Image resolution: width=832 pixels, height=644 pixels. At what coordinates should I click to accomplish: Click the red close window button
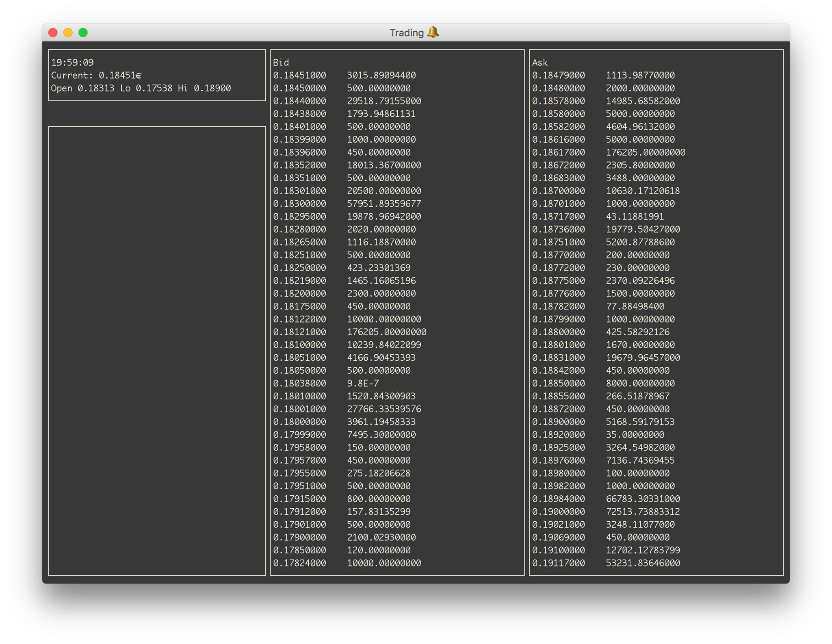coord(53,33)
